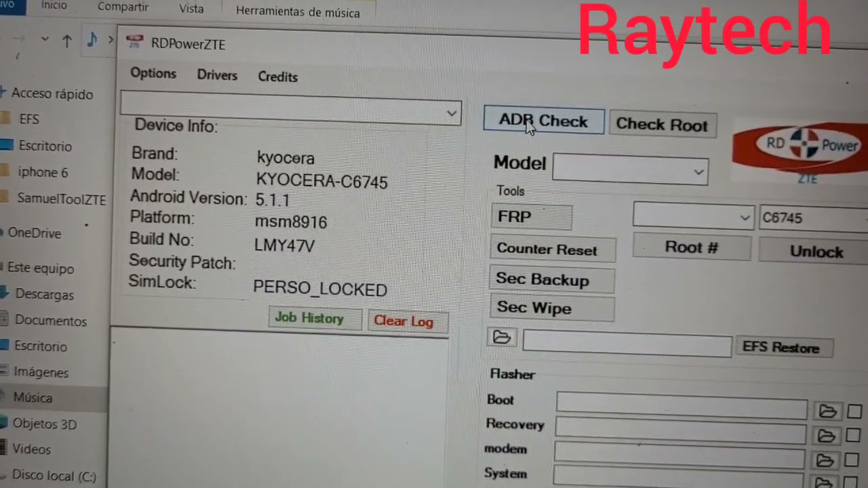Screen dimensions: 868x488
Task: Click the FRP tool button
Action: click(531, 217)
